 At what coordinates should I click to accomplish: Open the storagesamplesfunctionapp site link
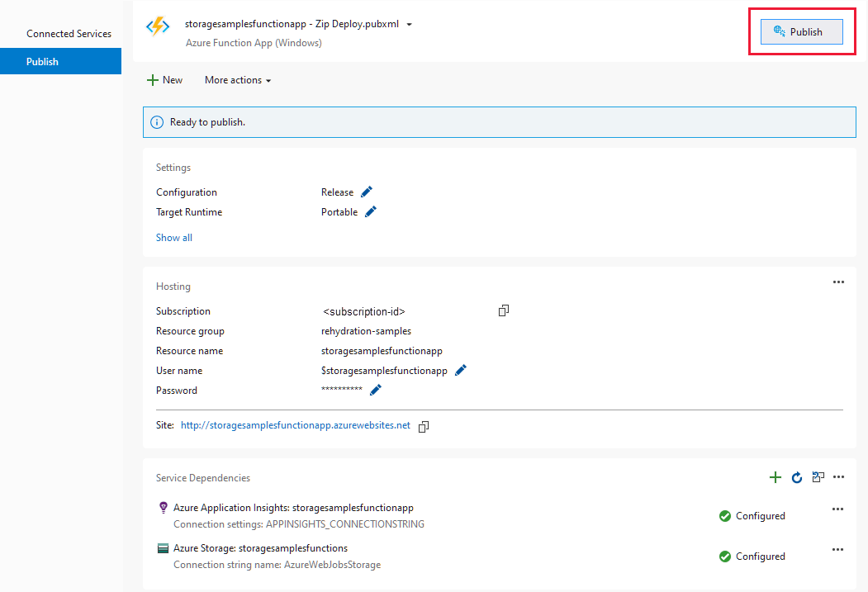[x=295, y=425]
